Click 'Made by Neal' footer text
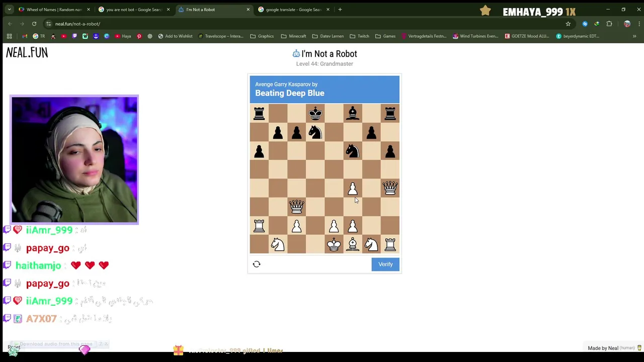 (603, 348)
